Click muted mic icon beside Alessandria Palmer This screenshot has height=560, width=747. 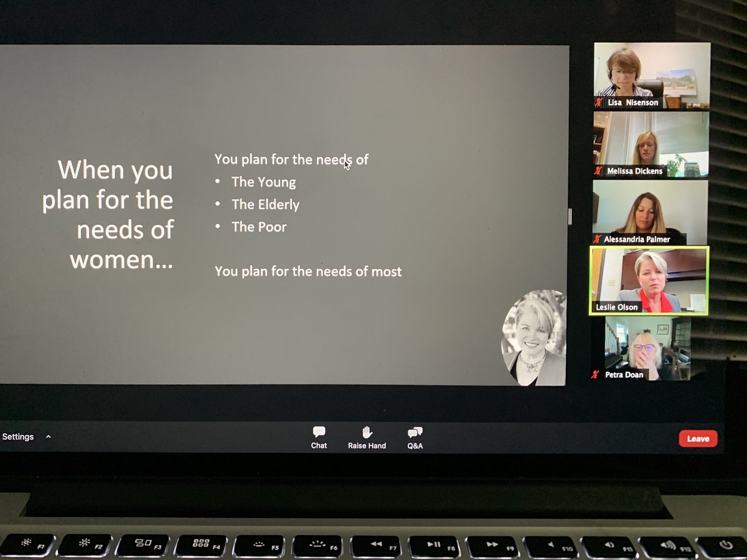(x=597, y=239)
